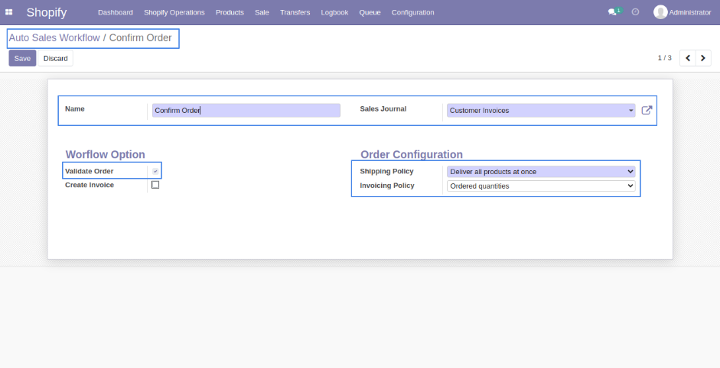This screenshot has height=368, width=720.
Task: Click the Sales Journal label
Action: click(x=383, y=109)
